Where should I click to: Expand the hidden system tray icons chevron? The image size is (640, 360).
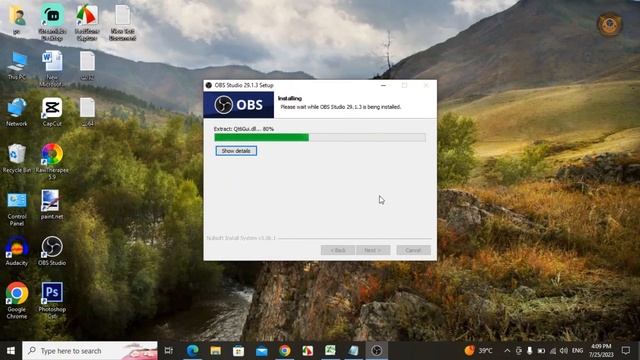point(507,351)
